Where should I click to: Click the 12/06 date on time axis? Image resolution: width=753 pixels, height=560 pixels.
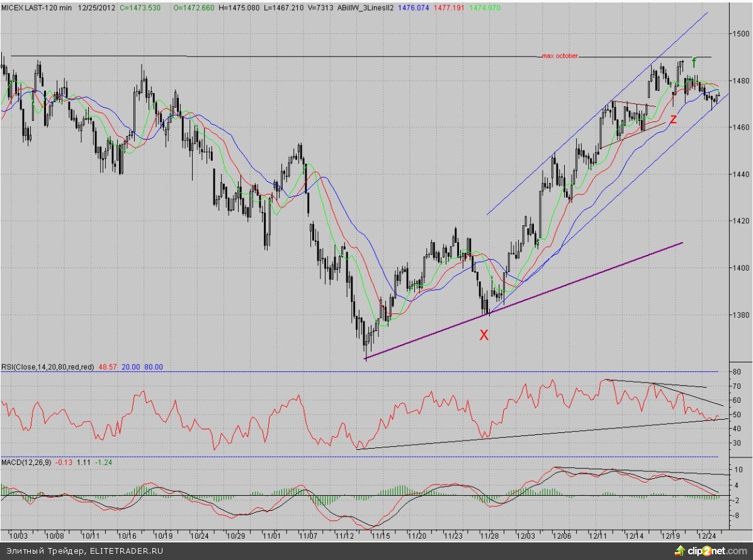[x=562, y=535]
